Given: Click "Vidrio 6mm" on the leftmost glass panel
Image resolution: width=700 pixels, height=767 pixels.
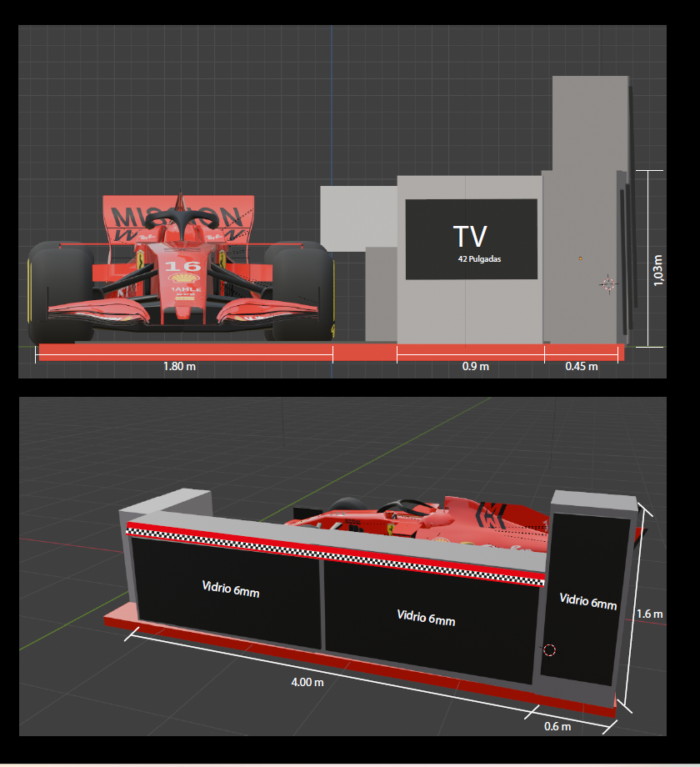Looking at the screenshot, I should 231,589.
